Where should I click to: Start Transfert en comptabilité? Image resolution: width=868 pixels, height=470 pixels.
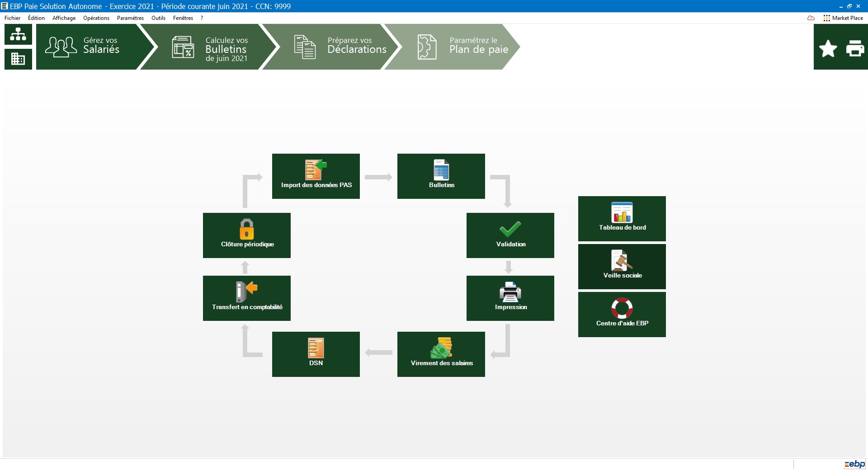247,298
